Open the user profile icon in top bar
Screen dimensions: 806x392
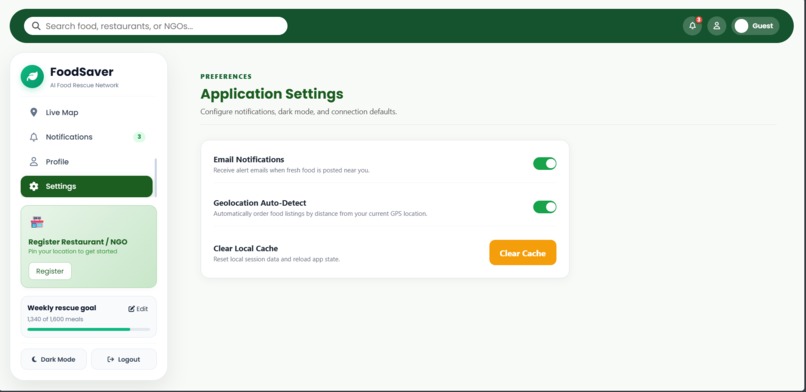[x=717, y=26]
